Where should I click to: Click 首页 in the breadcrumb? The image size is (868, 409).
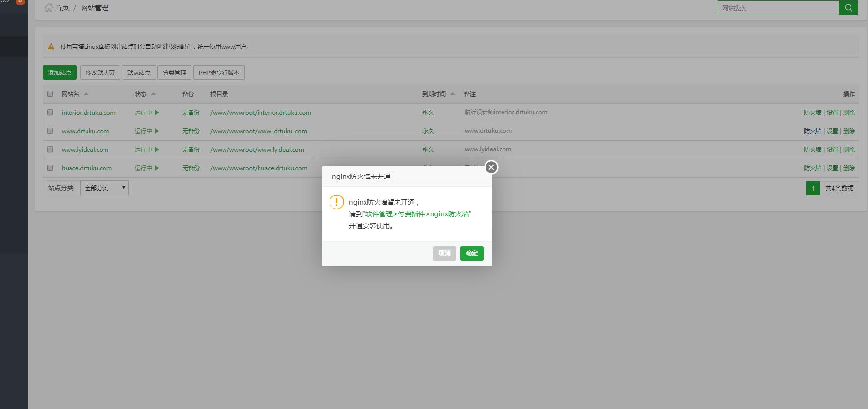[x=62, y=8]
